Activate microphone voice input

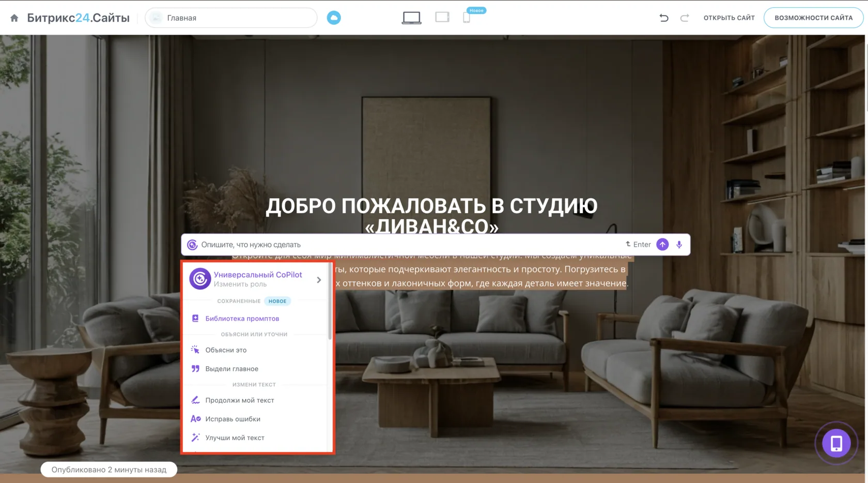pos(679,245)
